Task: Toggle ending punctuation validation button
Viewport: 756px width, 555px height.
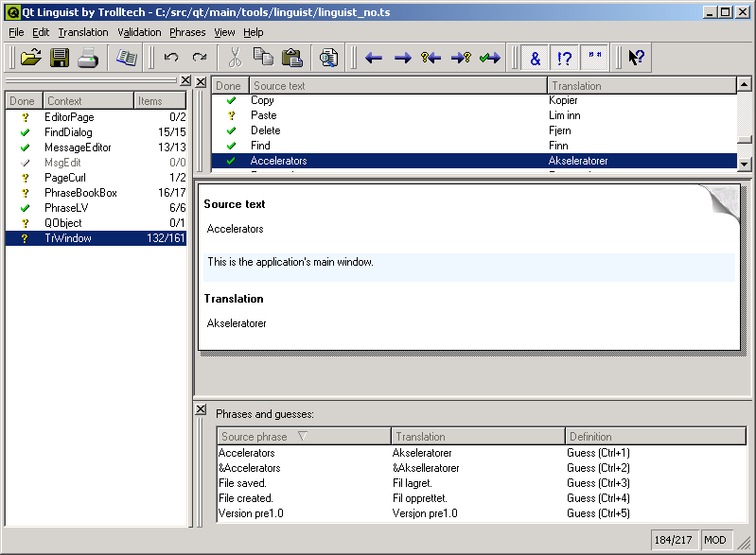Action: tap(565, 58)
